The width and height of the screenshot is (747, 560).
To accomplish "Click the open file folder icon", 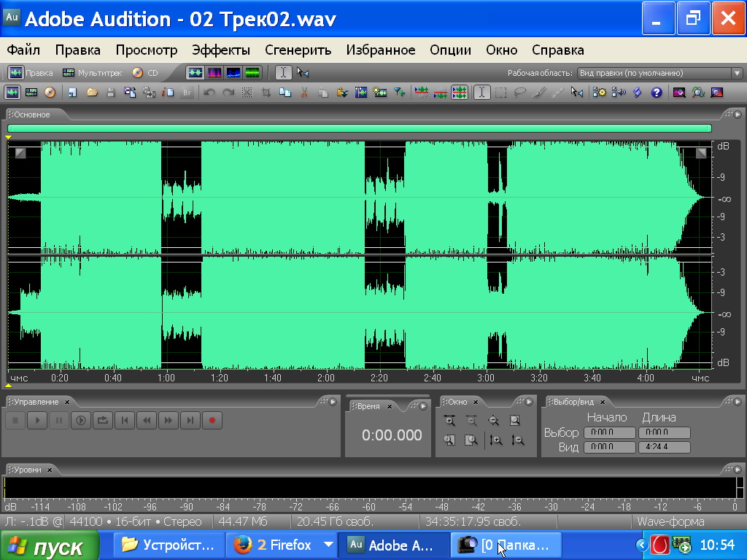I will (93, 93).
